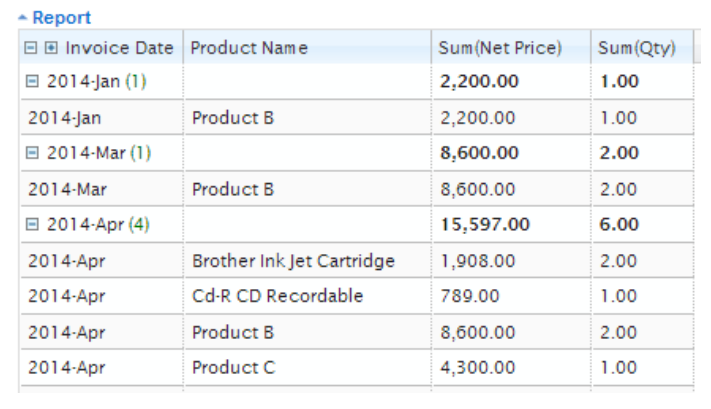
Task: Click the Sum(Net Price) column header
Action: pos(500,48)
